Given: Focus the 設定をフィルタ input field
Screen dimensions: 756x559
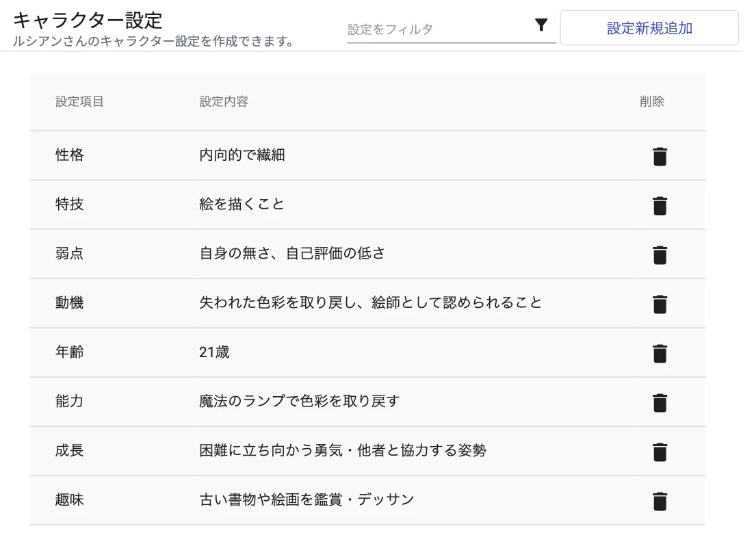Looking at the screenshot, I should click(438, 29).
